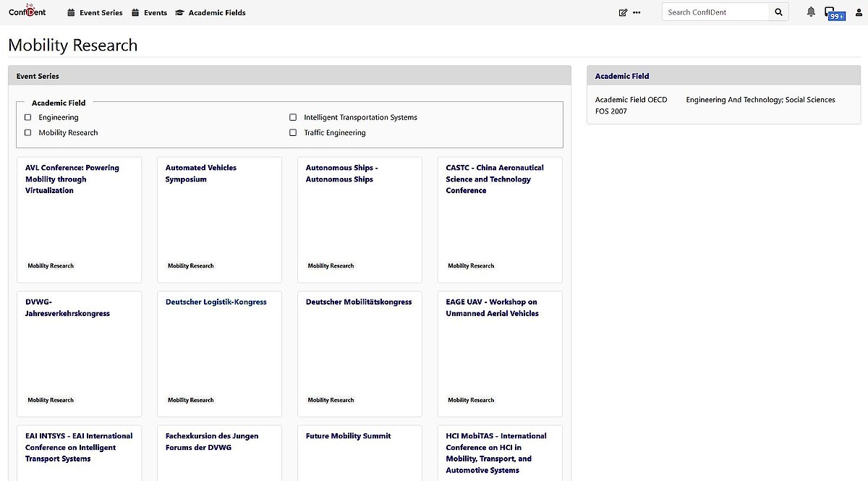Click Mobility Research tag on DVWG-Jahresverkehrskongress card
The width and height of the screenshot is (868, 481).
coord(51,400)
